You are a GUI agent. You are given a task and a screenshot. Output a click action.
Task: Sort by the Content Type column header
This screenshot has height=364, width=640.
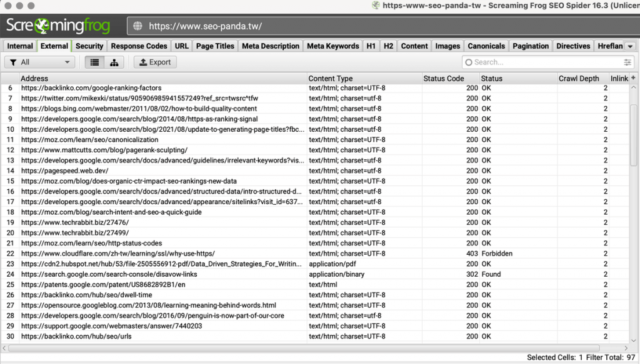click(364, 78)
